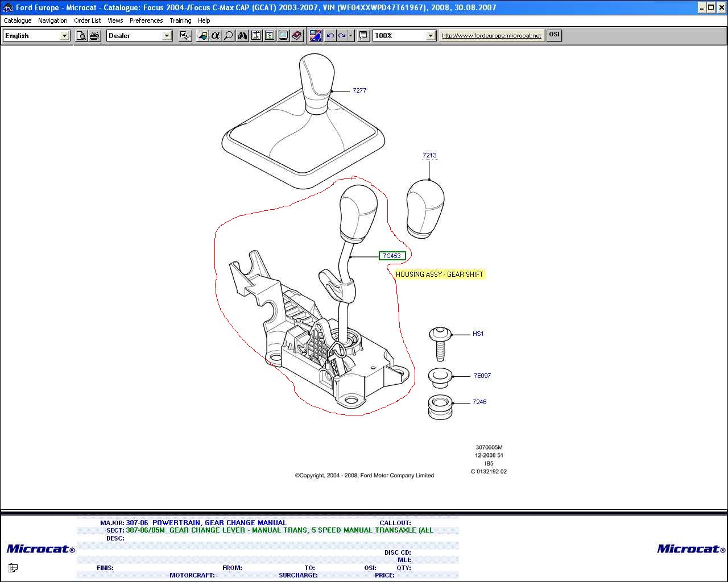The width and height of the screenshot is (728, 582).
Task: Click the undo arrow icon
Action: tap(330, 36)
